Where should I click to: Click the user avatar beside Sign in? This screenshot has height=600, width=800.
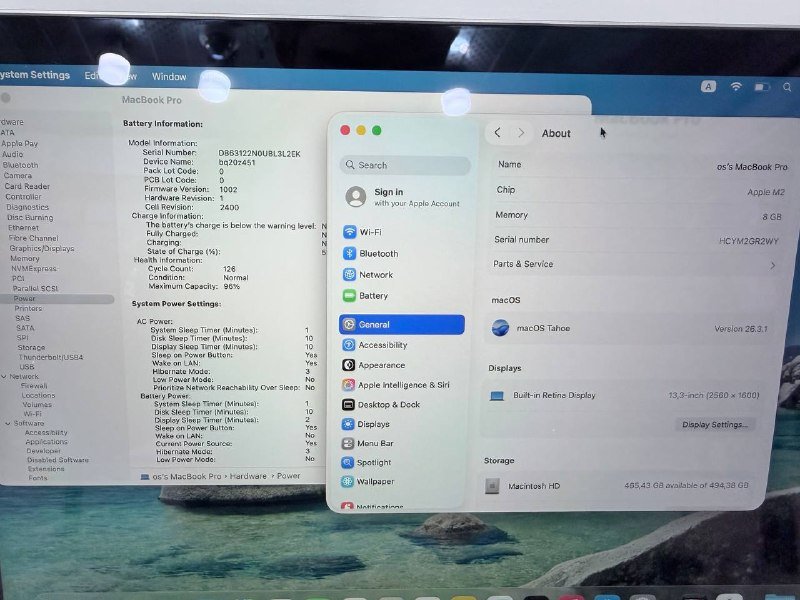[356, 196]
